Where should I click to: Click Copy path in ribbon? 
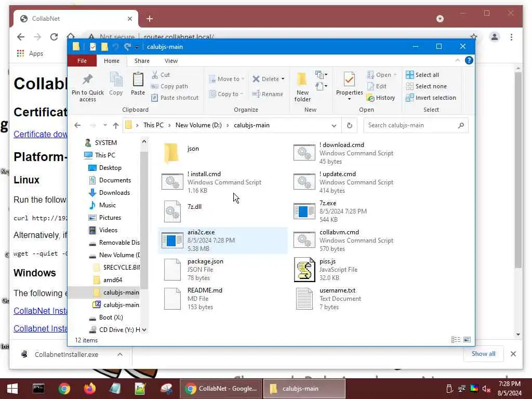point(169,86)
